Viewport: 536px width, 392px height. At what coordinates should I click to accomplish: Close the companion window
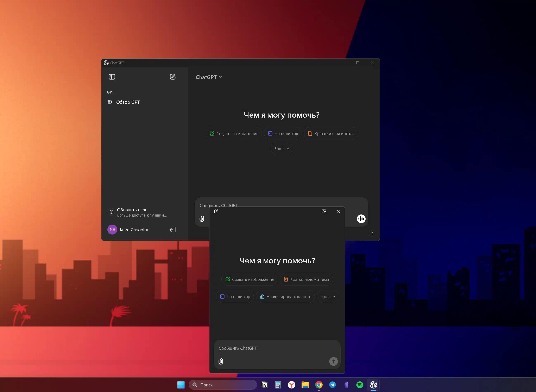pos(338,211)
